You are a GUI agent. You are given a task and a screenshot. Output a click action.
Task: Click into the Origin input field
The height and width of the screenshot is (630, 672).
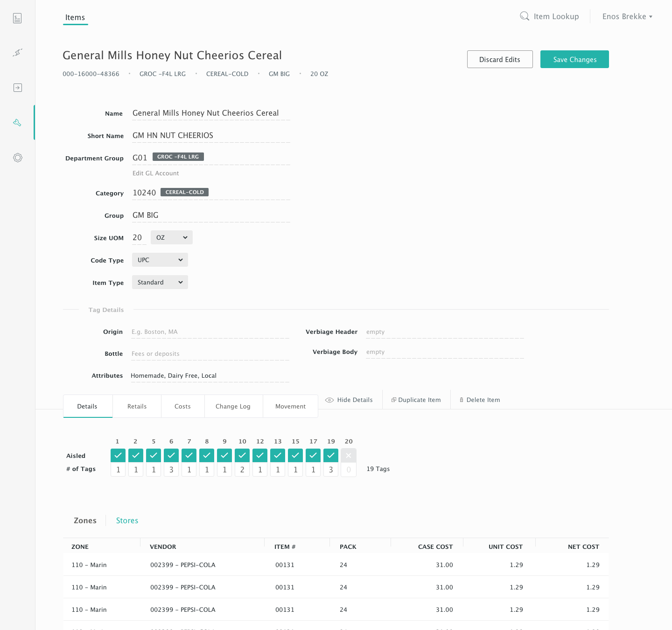pyautogui.click(x=210, y=332)
